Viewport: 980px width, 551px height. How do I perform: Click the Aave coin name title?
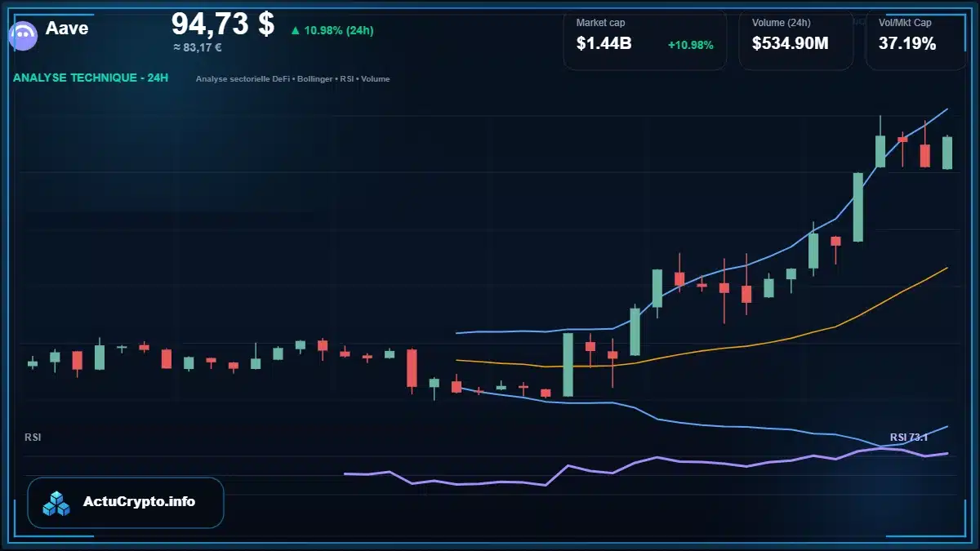point(67,29)
